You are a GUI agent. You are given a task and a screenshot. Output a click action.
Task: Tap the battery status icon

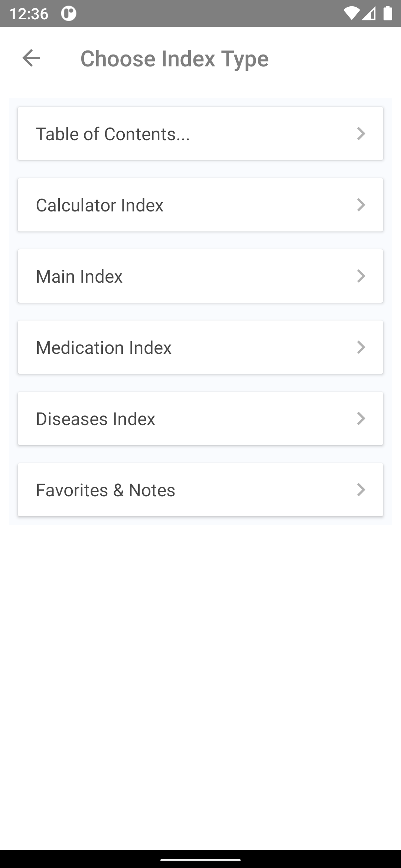click(388, 13)
